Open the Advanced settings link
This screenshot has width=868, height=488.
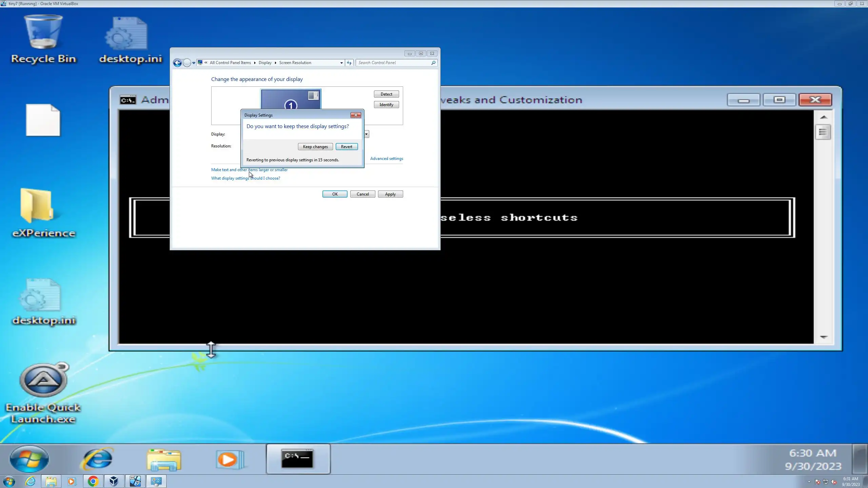(386, 159)
